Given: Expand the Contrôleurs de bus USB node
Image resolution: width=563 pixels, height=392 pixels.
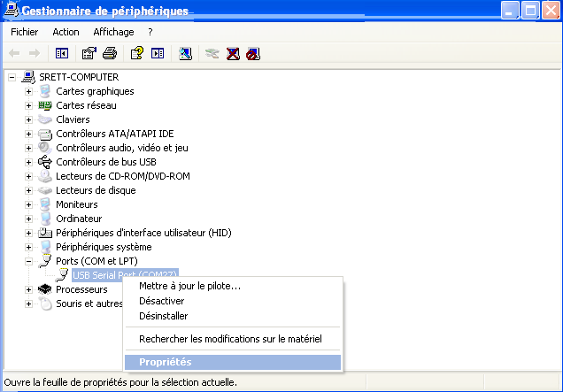Looking at the screenshot, I should tap(28, 162).
